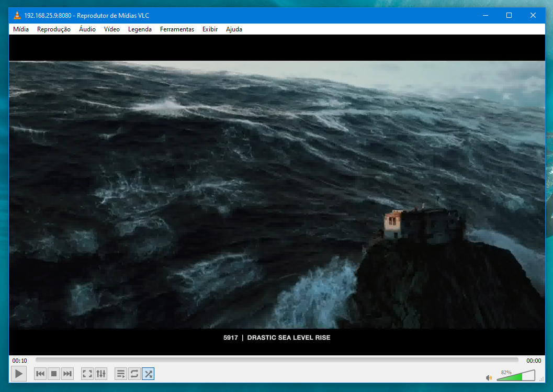Click the remaining time 00:00 label
Viewport: 553px width, 392px height.
point(534,361)
